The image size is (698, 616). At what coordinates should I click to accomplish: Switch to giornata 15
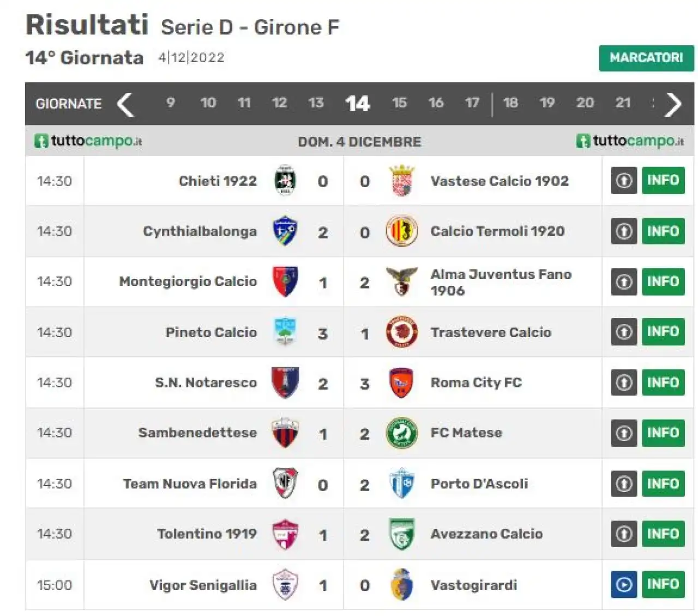pos(399,103)
